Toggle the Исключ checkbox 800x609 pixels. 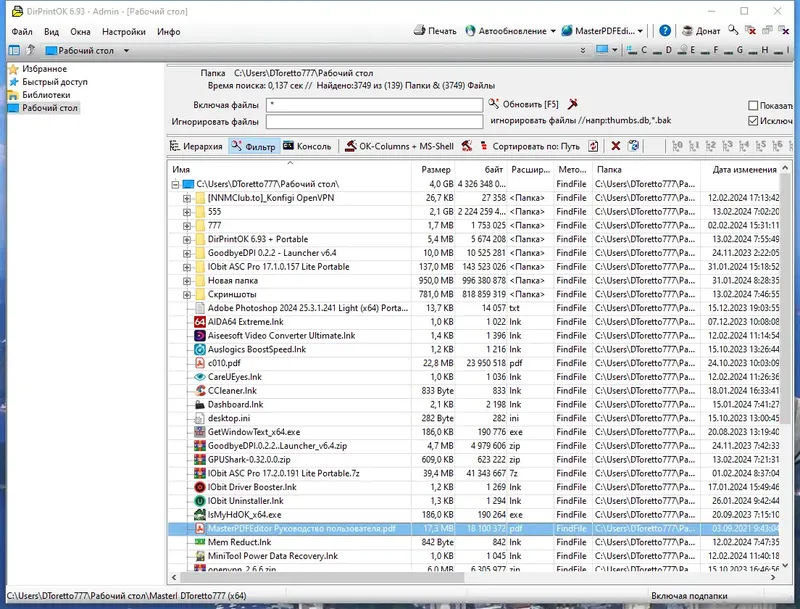click(753, 121)
